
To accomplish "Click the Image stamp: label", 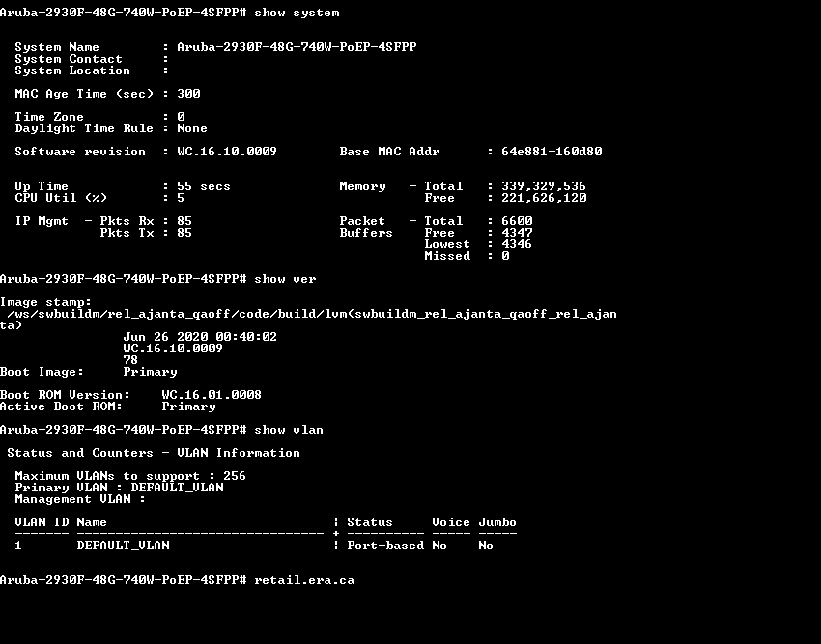I will tap(45, 302).
